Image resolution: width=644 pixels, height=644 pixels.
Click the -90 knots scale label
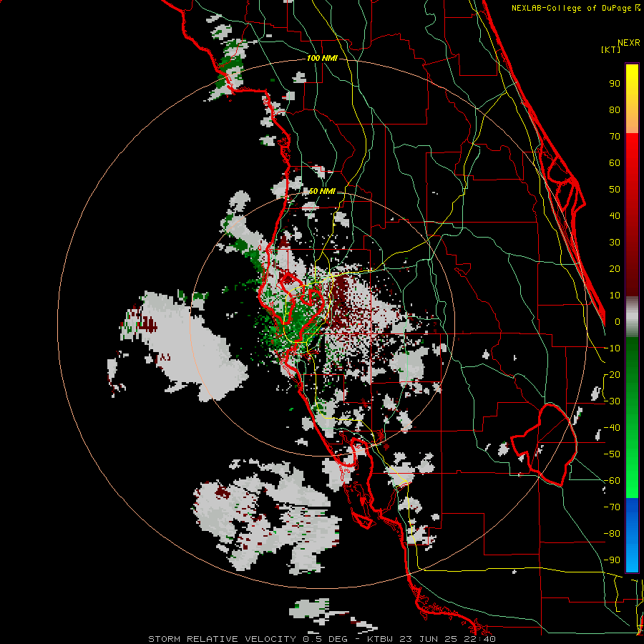(612, 560)
